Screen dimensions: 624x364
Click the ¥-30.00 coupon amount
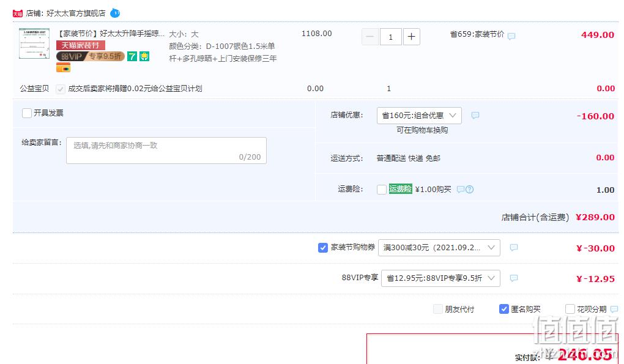pos(595,248)
